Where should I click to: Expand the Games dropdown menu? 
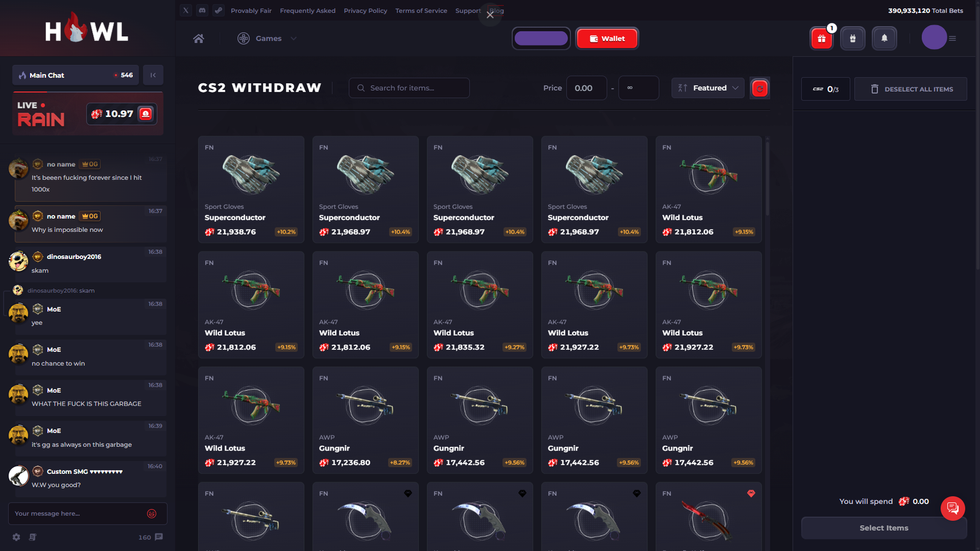(267, 39)
